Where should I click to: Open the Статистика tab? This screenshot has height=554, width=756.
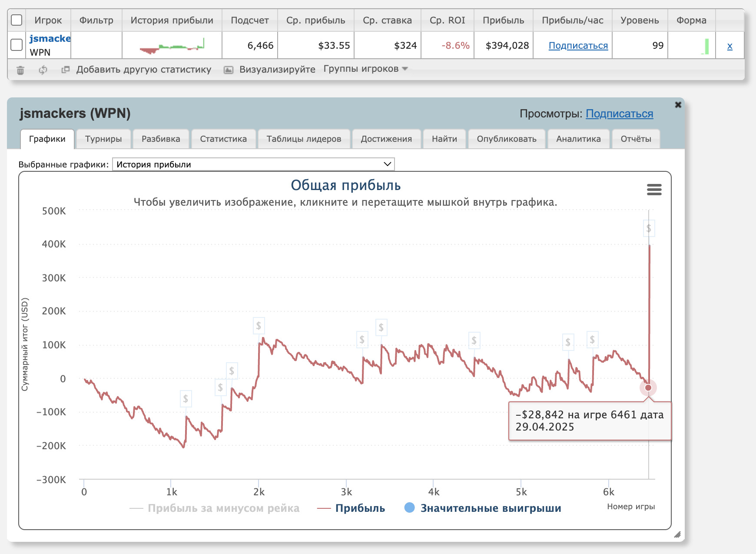point(223,139)
